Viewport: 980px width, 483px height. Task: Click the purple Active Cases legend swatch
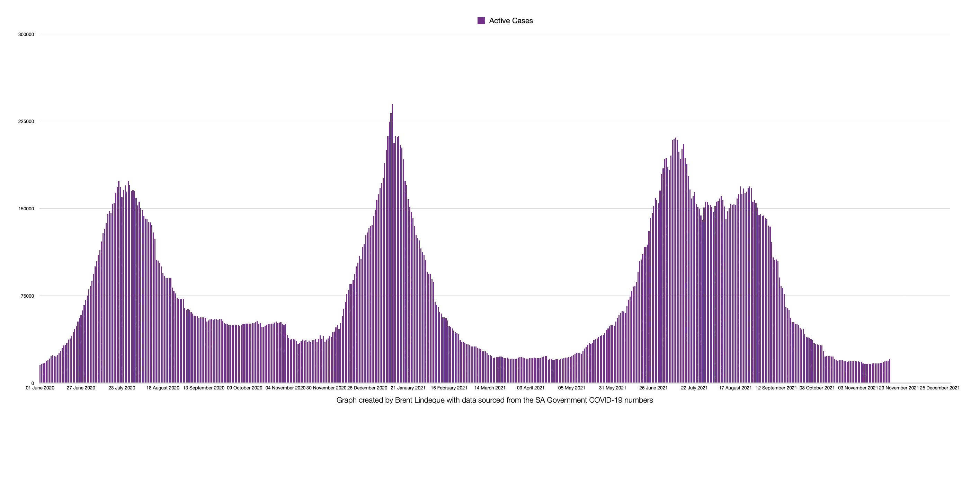[x=481, y=20]
